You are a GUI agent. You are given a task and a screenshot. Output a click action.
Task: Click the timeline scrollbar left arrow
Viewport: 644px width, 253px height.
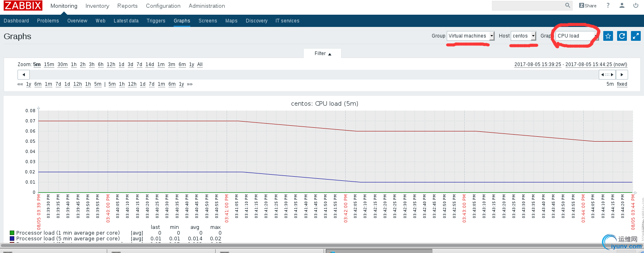(24, 75)
